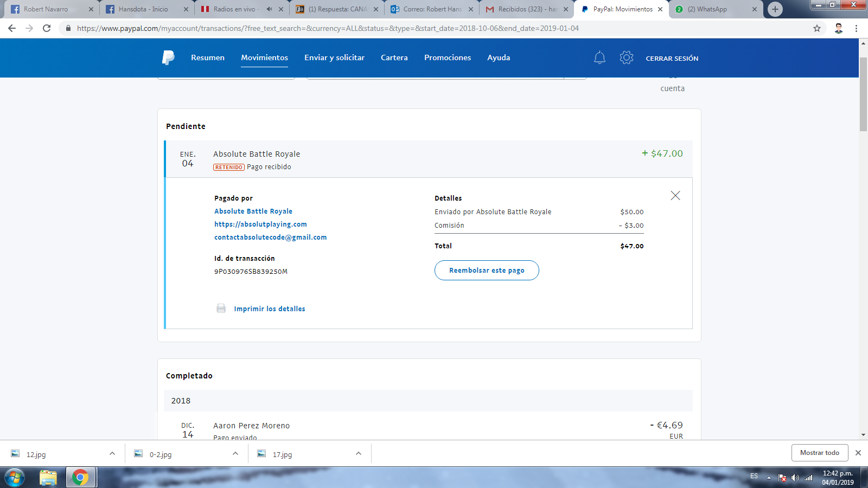Screen dimensions: 868x488
Task: Click the page scrollbar down arrow
Action: pyautogui.click(x=863, y=435)
